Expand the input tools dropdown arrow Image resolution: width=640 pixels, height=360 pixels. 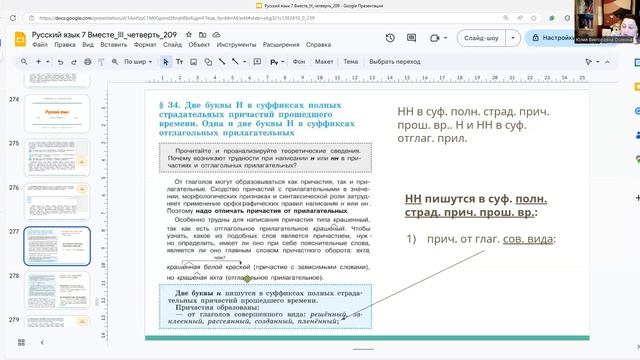click(282, 62)
